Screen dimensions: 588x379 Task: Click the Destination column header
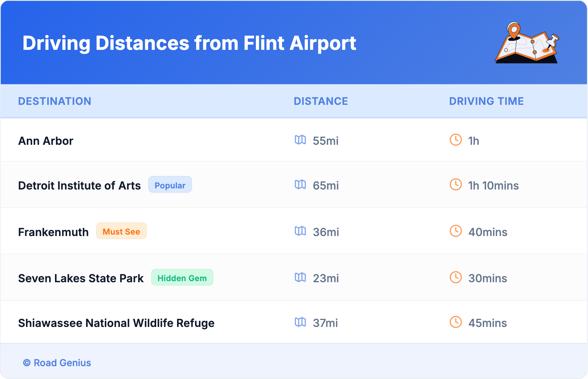tap(55, 101)
